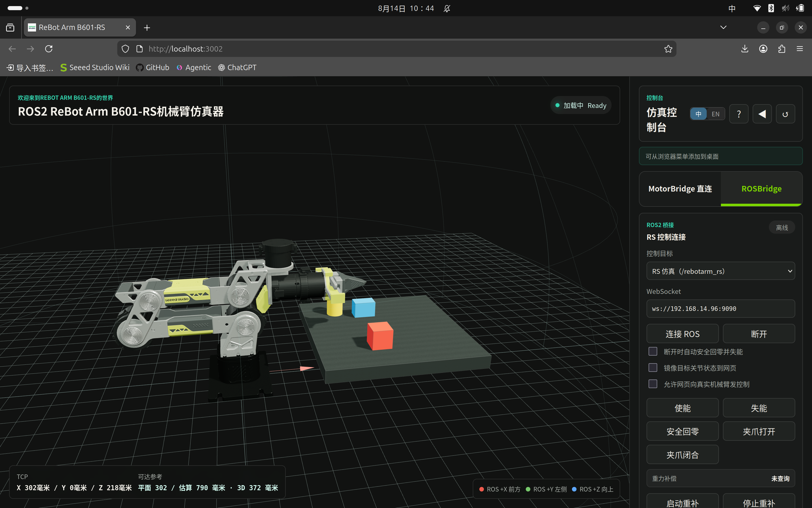The width and height of the screenshot is (812, 508).
Task: Open the recent browsing sidebar icon
Action: point(10,27)
